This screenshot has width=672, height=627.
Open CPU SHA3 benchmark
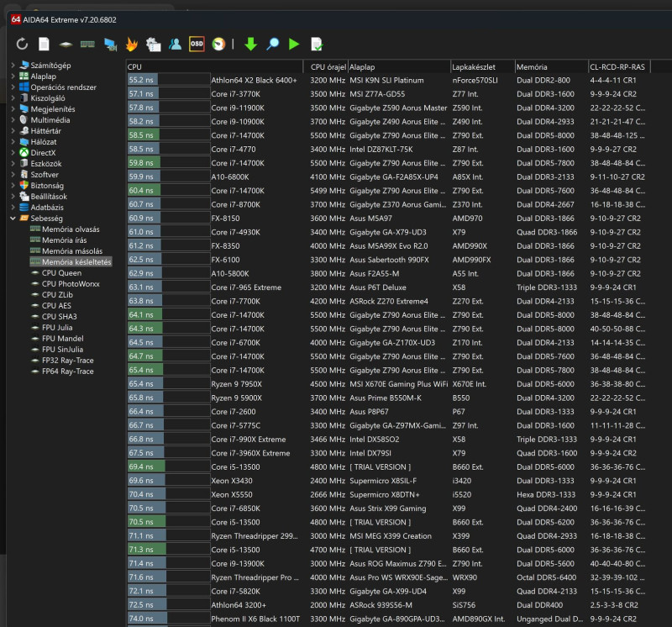59,317
